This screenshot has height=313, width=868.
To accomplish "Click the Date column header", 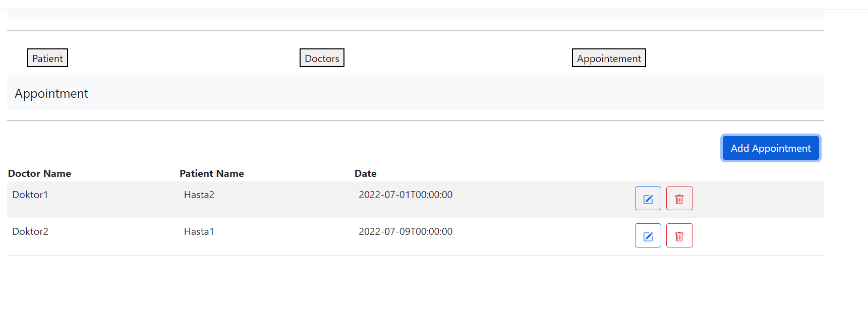I will [x=365, y=173].
